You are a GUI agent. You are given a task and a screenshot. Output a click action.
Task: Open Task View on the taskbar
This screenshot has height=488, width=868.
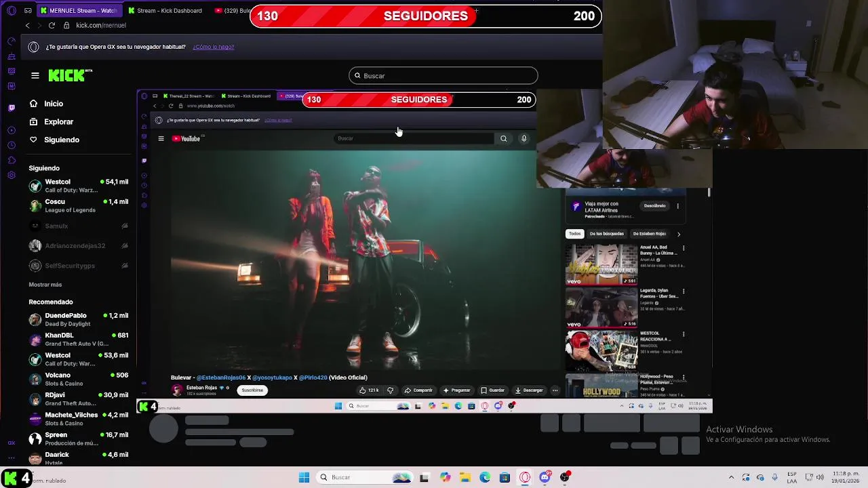(425, 477)
